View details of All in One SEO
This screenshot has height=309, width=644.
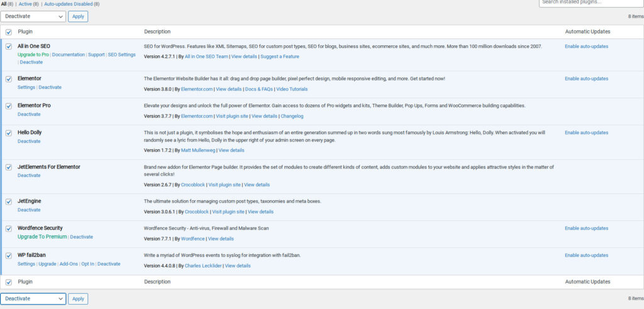[244, 57]
